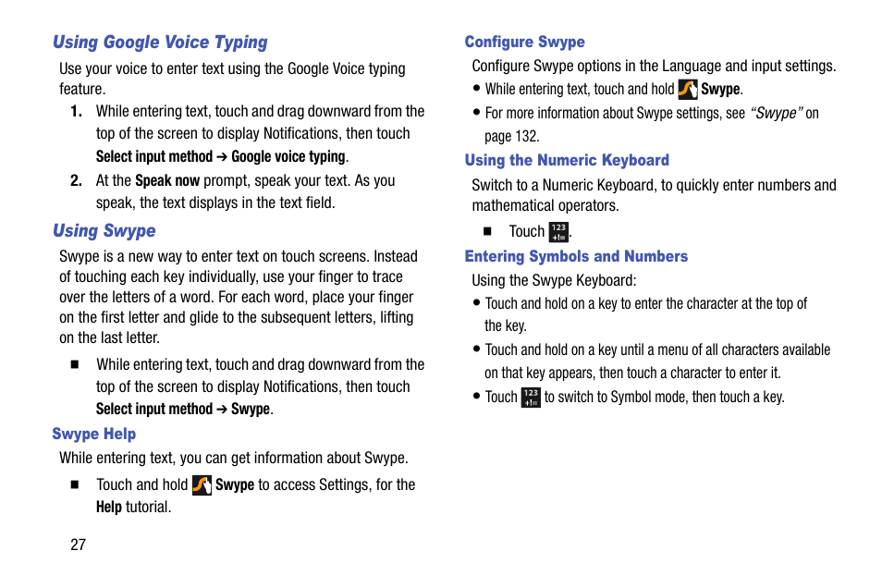Click step number 1 in voice typing list
The width and height of the screenshot is (882, 588).
point(76,112)
